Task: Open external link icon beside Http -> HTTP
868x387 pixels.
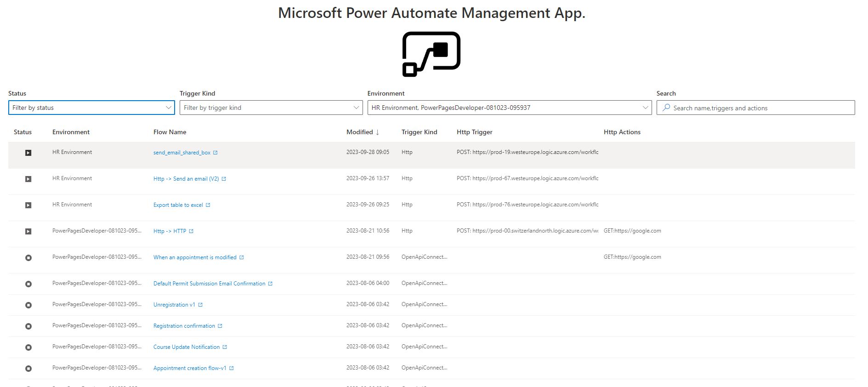Action: click(x=191, y=231)
